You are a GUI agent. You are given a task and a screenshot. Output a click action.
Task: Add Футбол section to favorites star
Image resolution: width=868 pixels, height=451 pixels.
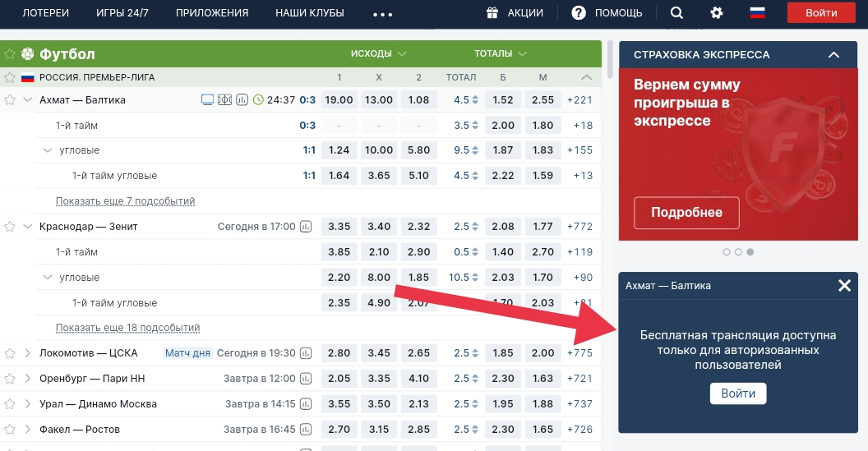(x=10, y=54)
